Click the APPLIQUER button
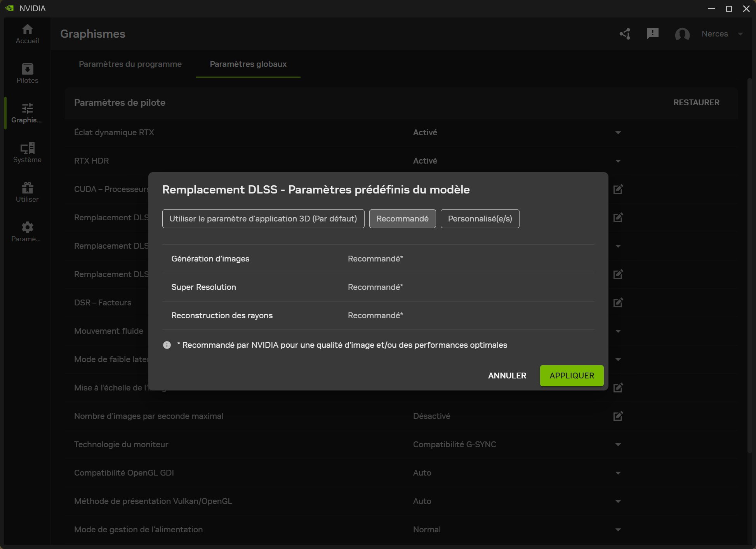The height and width of the screenshot is (549, 756). coord(572,376)
